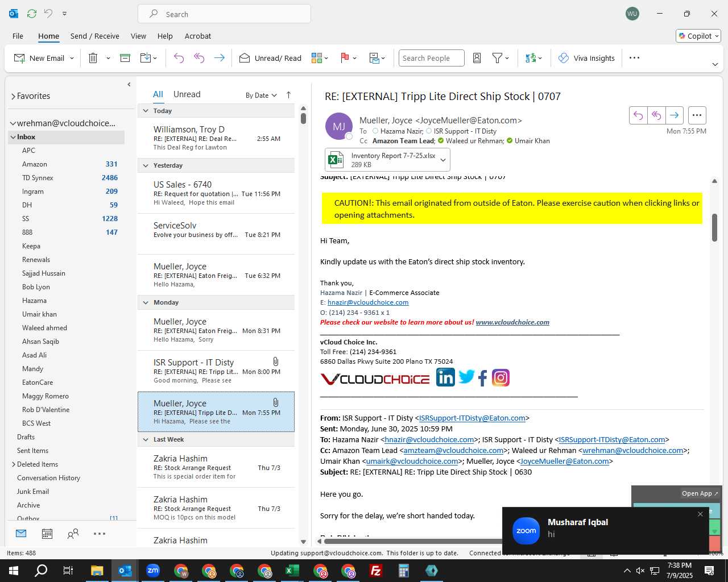The height and width of the screenshot is (582, 728).
Task: Dismiss the Zoom notification from Musharaf Iqbal
Action: tap(700, 514)
